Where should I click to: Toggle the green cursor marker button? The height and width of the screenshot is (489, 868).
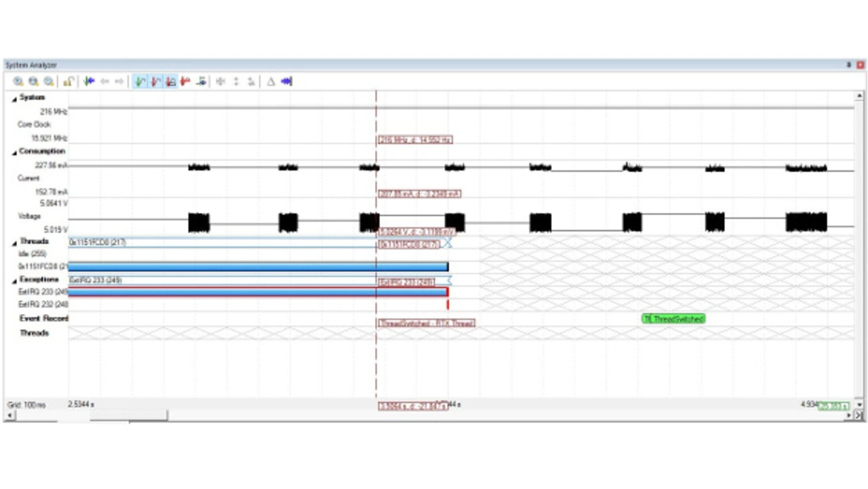(140, 81)
